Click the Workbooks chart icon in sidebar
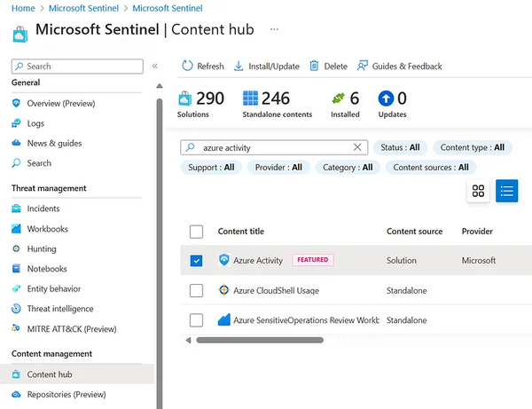Image resolution: width=532 pixels, height=409 pixels. 16,229
